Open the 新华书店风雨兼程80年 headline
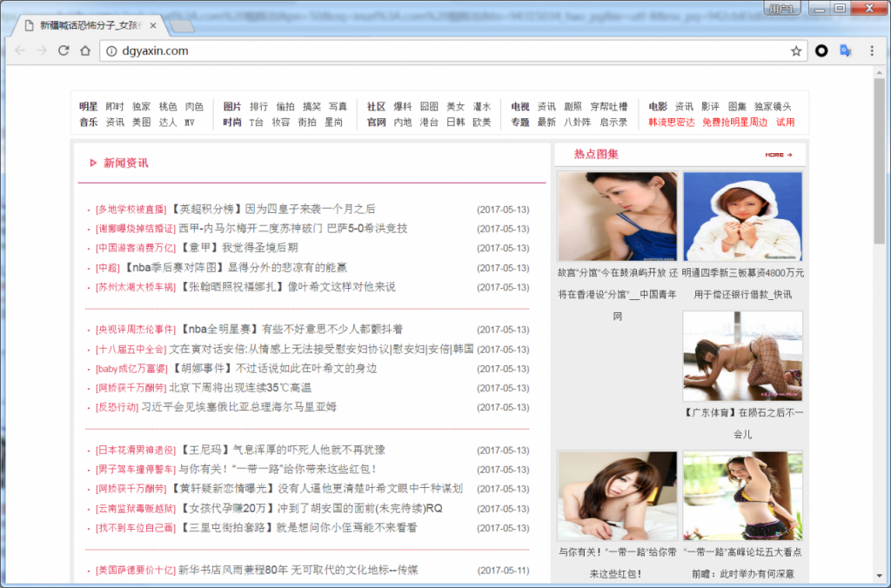 298,570
